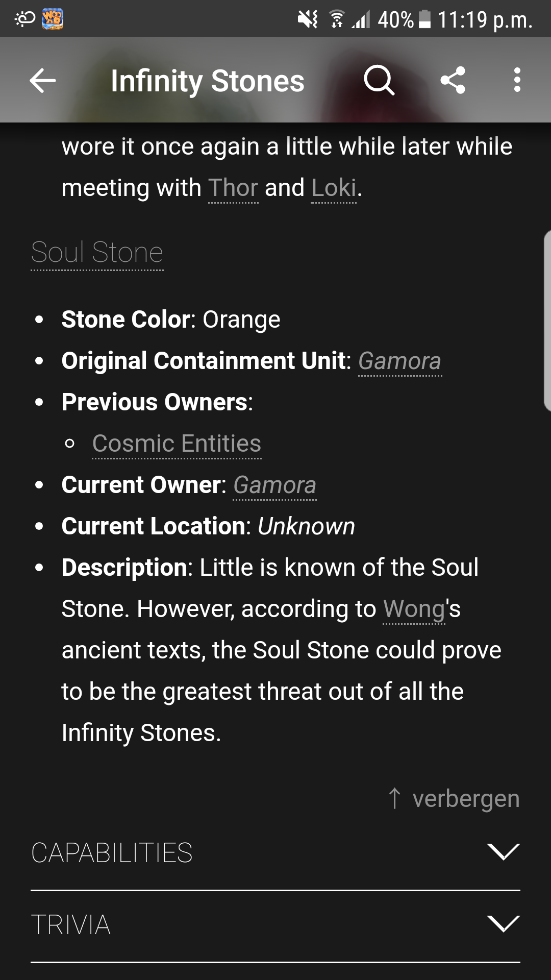Collapse section with verbergen link
Screen dimensions: 551x980
pyautogui.click(x=454, y=798)
